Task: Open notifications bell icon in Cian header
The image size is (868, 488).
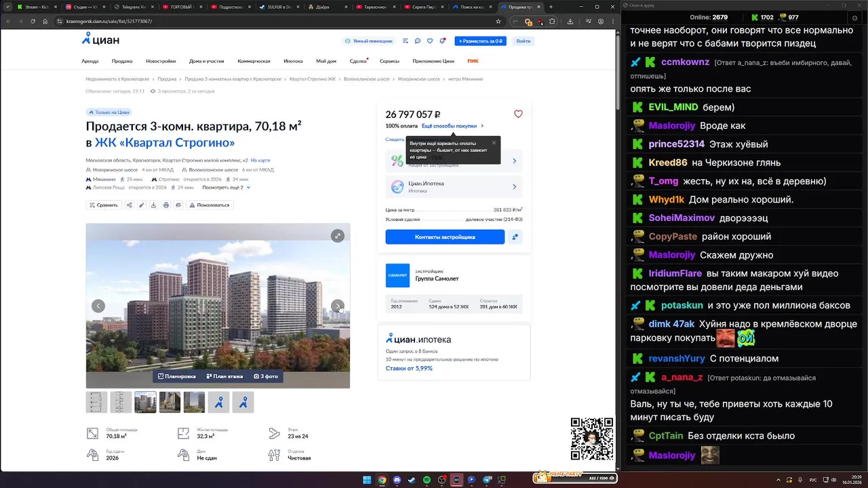Action: pos(442,41)
